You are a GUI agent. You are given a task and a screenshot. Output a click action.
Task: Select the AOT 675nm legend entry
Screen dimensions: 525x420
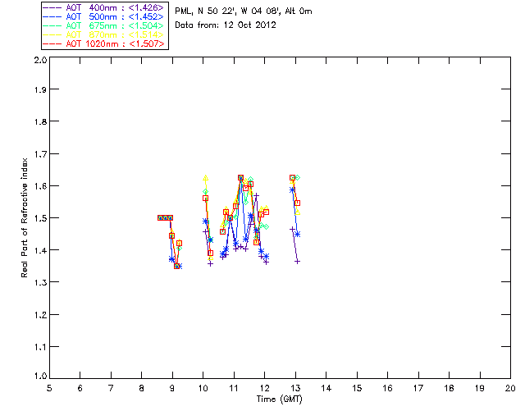103,25
